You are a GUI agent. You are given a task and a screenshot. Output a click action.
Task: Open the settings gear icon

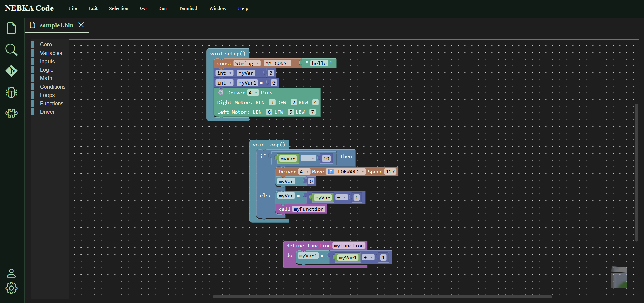click(x=11, y=288)
